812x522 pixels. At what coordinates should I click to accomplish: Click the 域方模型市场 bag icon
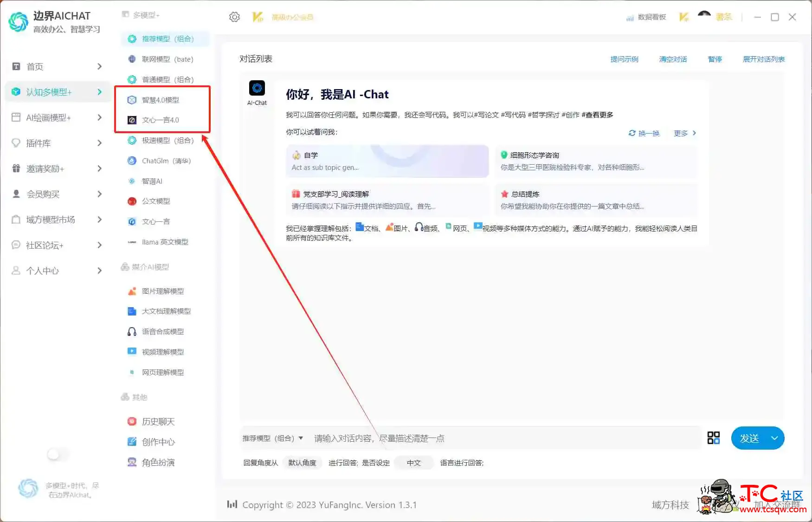[16, 219]
